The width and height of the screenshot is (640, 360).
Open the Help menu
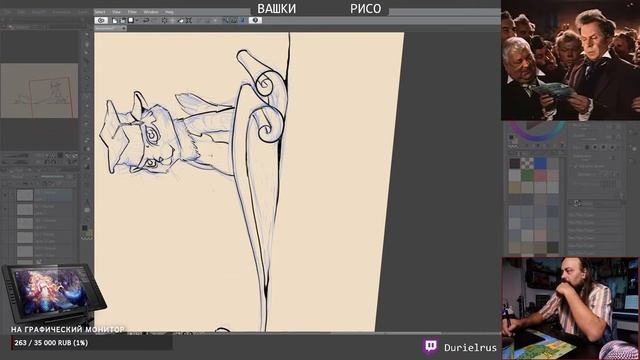pos(169,12)
